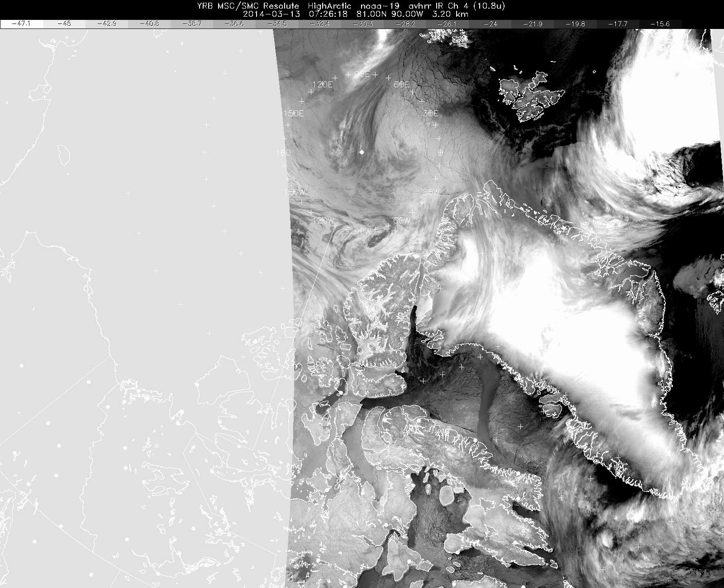This screenshot has width=724, height=588.
Task: Pick the -42.9 shade in the legend
Action: (107, 24)
